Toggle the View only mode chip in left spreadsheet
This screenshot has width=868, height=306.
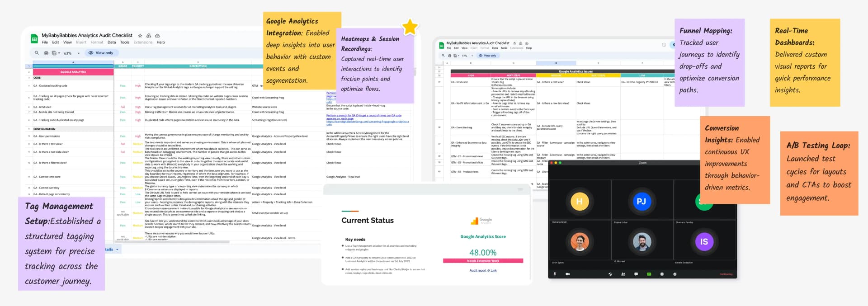pyautogui.click(x=101, y=53)
